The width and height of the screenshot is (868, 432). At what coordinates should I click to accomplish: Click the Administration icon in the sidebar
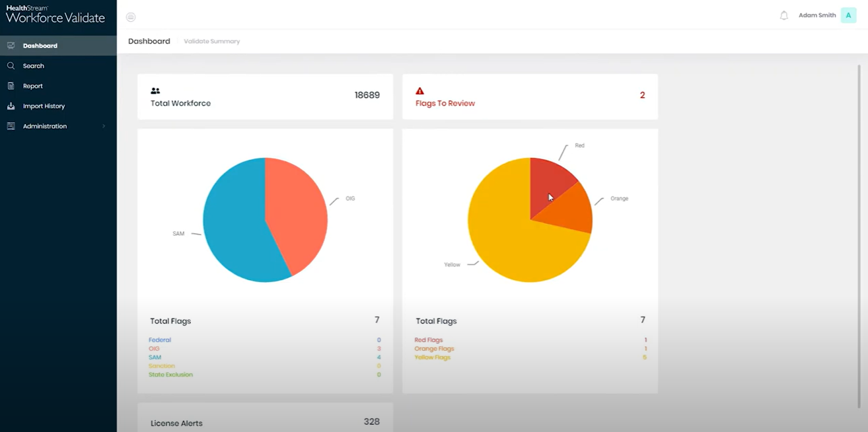[10, 126]
